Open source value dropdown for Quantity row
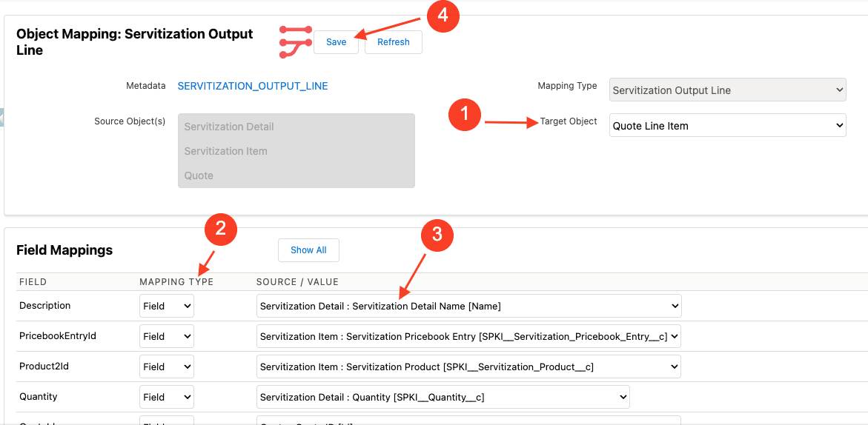Screen dimensions: 868x425 pyautogui.click(x=443, y=397)
